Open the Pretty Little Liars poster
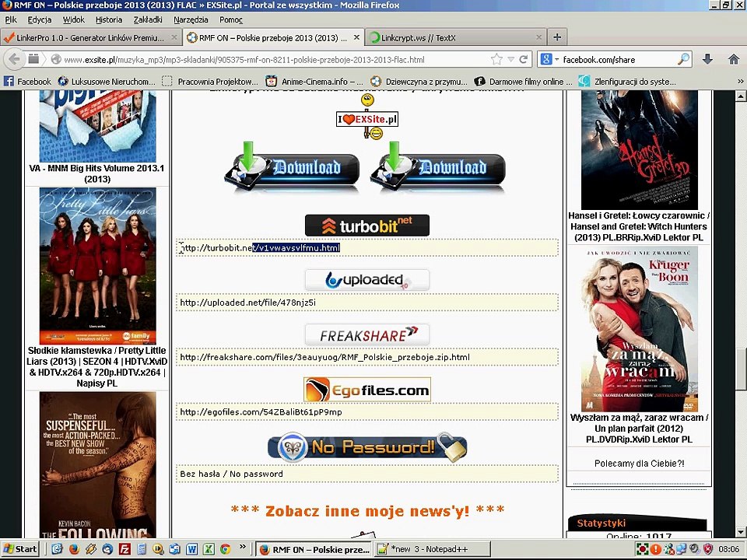Viewport: 747px width, 560px height. (98, 266)
